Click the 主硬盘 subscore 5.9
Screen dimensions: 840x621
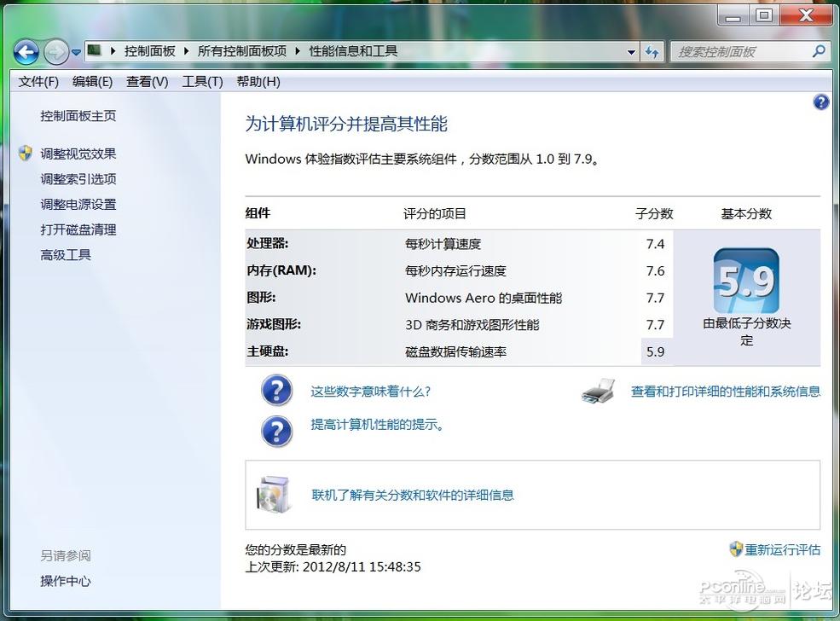pyautogui.click(x=655, y=351)
